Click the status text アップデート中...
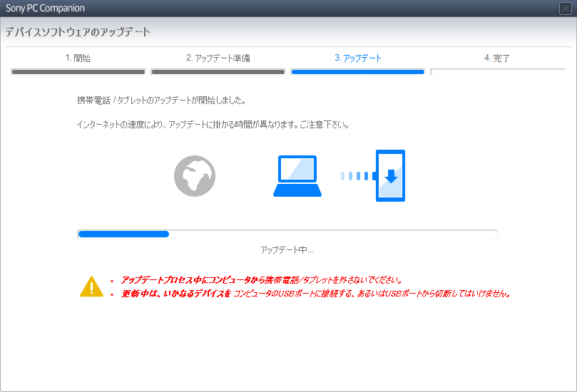Screen dimensions: 577x392 (287, 250)
